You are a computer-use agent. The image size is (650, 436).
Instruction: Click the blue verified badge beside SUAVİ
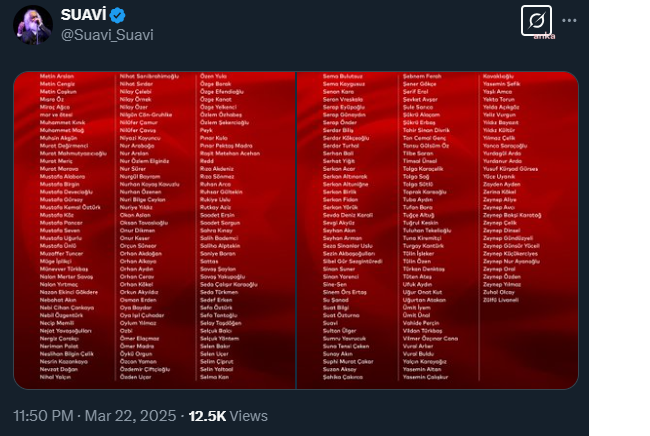pos(118,15)
